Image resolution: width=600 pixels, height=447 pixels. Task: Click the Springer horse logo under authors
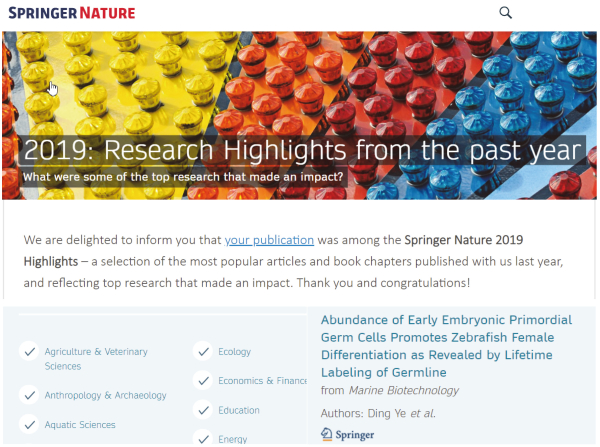(348, 434)
